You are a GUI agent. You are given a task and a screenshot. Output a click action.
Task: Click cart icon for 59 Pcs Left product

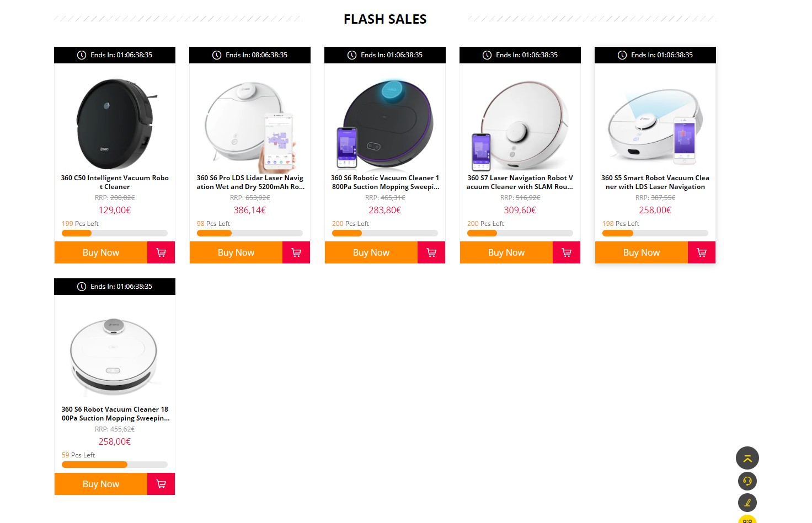click(x=161, y=484)
